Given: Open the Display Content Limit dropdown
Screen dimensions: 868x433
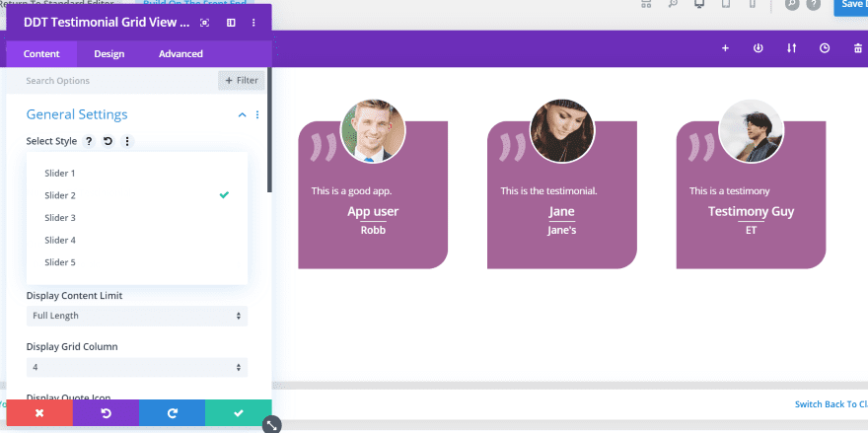Looking at the screenshot, I should 137,316.
